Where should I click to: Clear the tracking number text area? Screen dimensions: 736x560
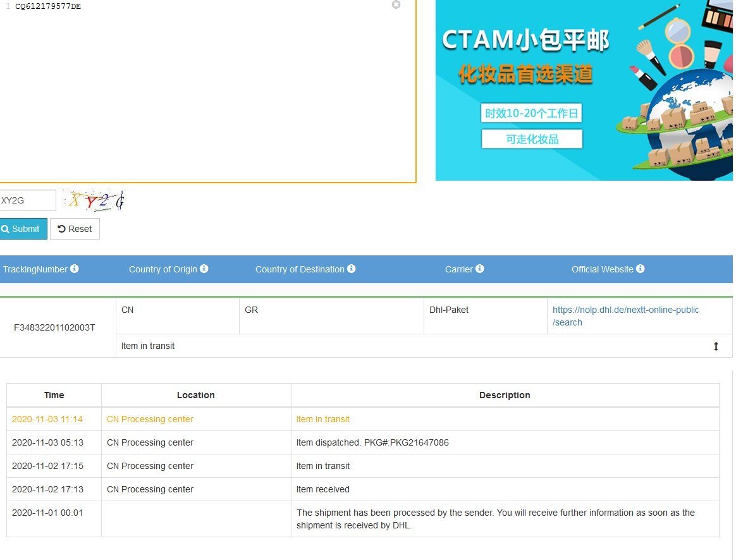(x=396, y=4)
